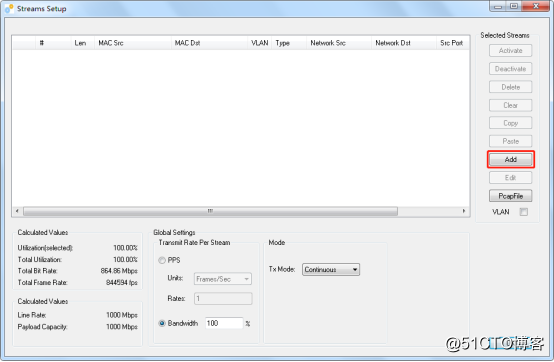Click the Total Bit Rate value 864.86 Mbps
The height and width of the screenshot is (362, 554).
(x=119, y=271)
